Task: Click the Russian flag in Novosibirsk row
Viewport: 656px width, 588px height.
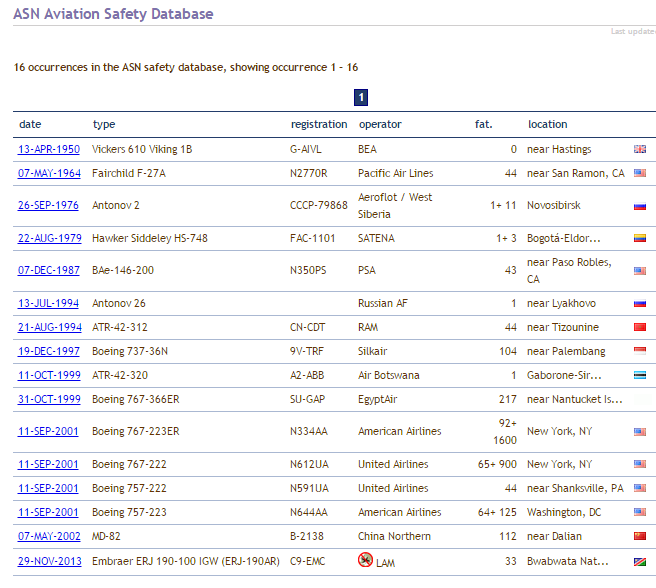Action: [640, 206]
